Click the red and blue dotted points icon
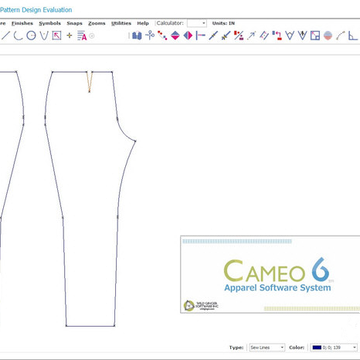The width and height of the screenshot is (360, 360). tap(162, 35)
